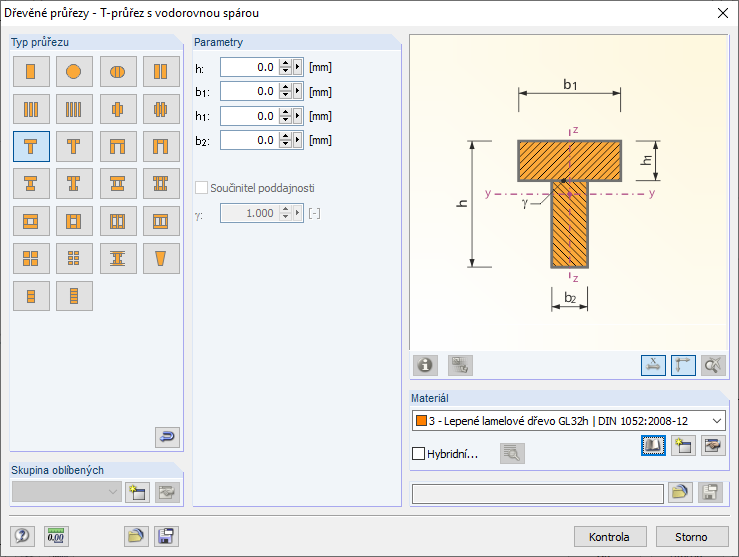Increase h value with spinner
Image resolution: width=739 pixels, height=557 pixels.
(x=285, y=64)
